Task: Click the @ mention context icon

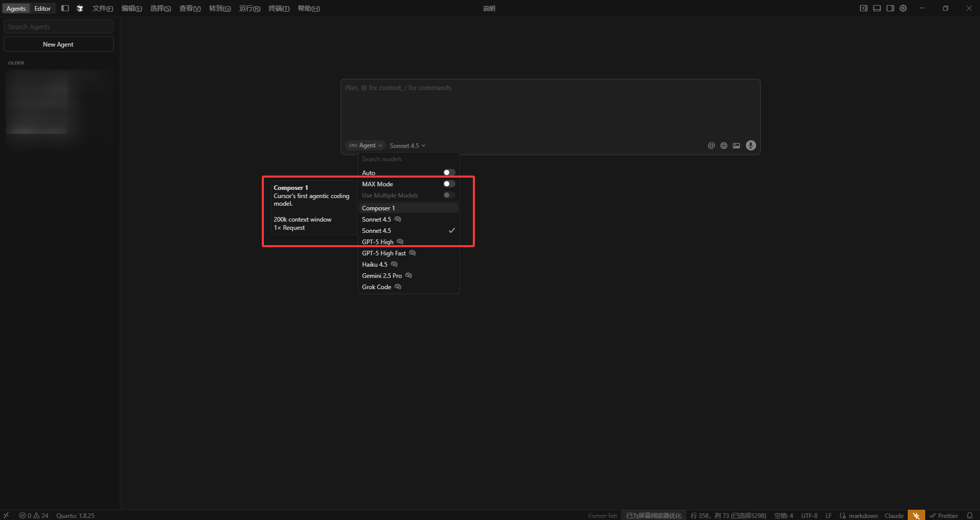Action: [x=711, y=146]
